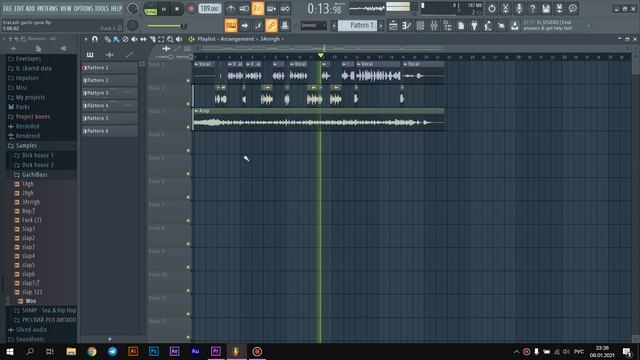Collapse the GachiBass folder
The width and height of the screenshot is (640, 360).
pos(34,175)
